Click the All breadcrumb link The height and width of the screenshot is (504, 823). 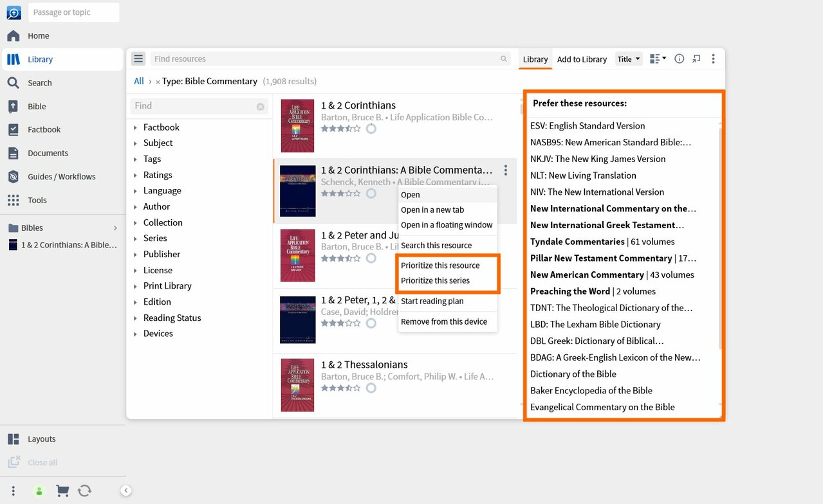click(139, 81)
